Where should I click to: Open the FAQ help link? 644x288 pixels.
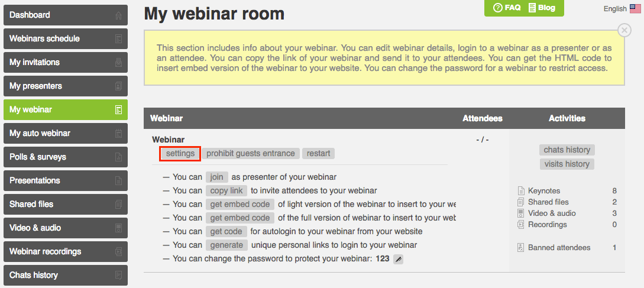(507, 8)
